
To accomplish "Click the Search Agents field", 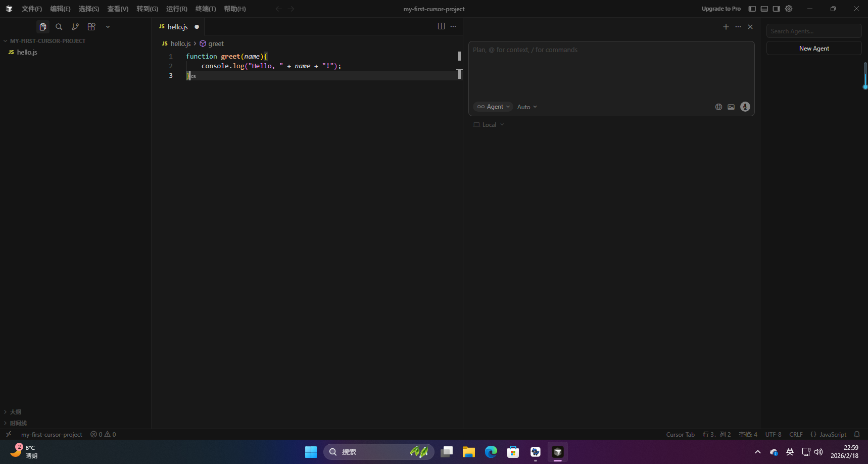I will [x=814, y=31].
